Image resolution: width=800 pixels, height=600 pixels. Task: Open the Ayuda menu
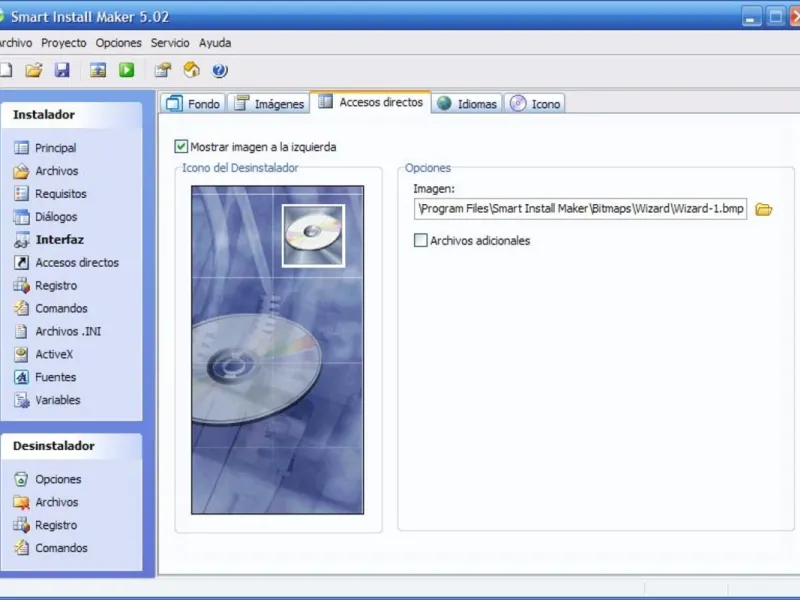[215, 43]
